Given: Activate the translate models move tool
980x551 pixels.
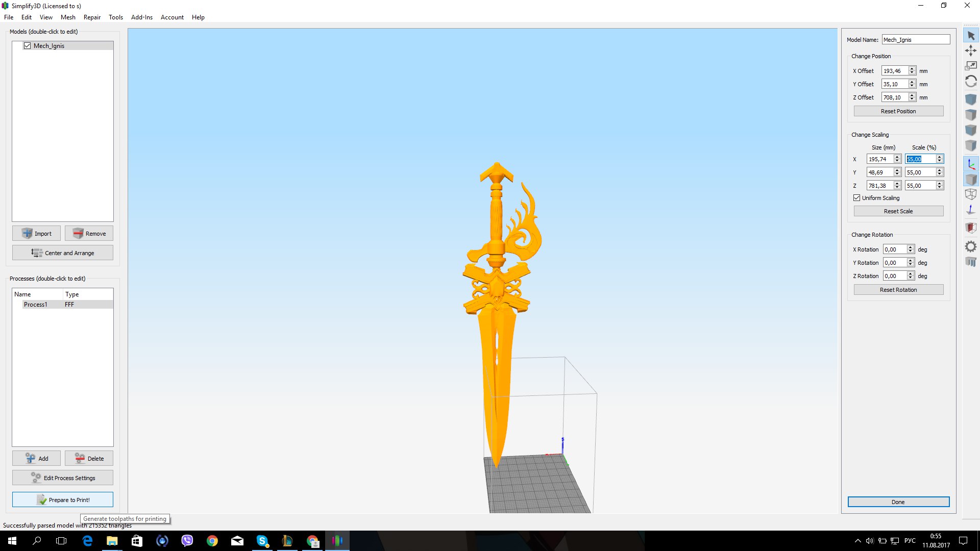Looking at the screenshot, I should click(971, 51).
